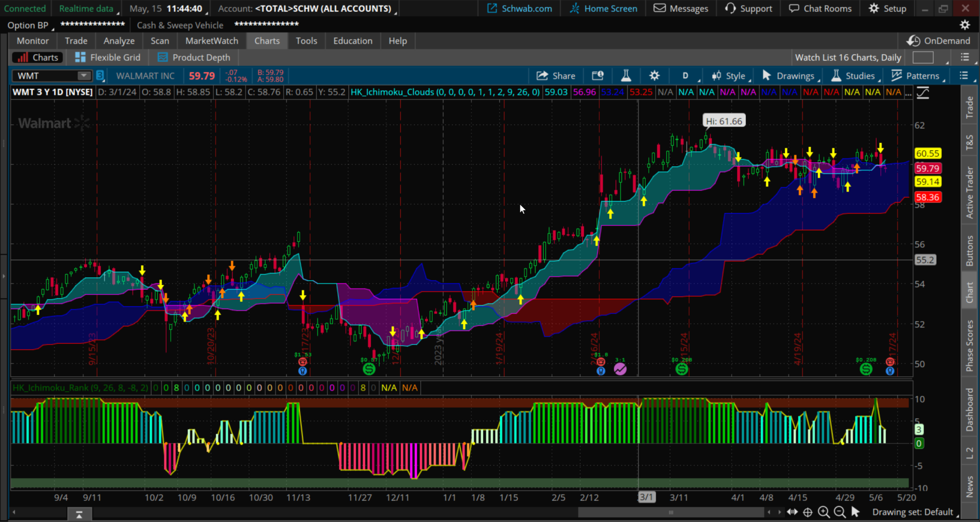The height and width of the screenshot is (522, 980).
Task: Open the Drawing set: Default menu
Action: tap(915, 512)
